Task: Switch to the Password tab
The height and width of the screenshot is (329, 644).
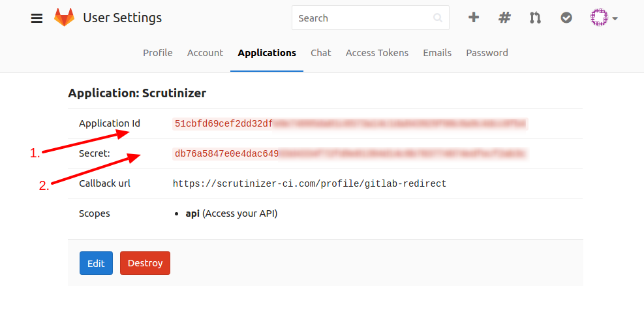Action: (487, 53)
